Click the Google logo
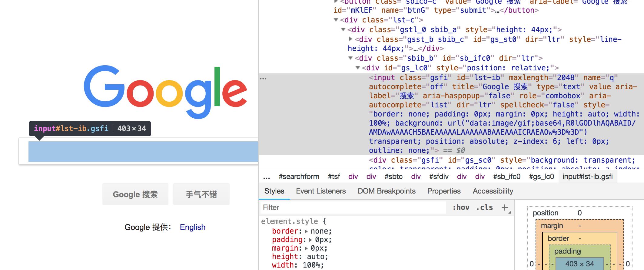 (165, 92)
